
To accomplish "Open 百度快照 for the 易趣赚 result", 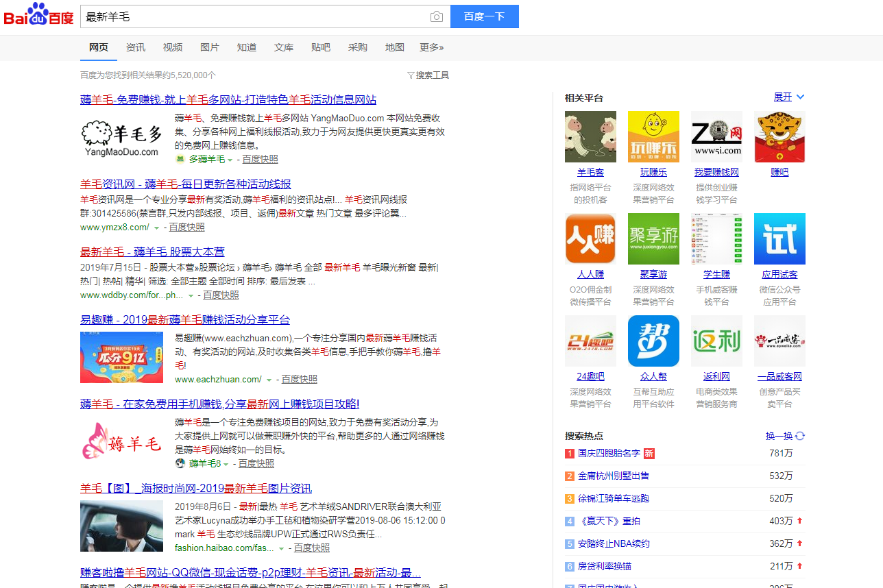I will point(300,380).
